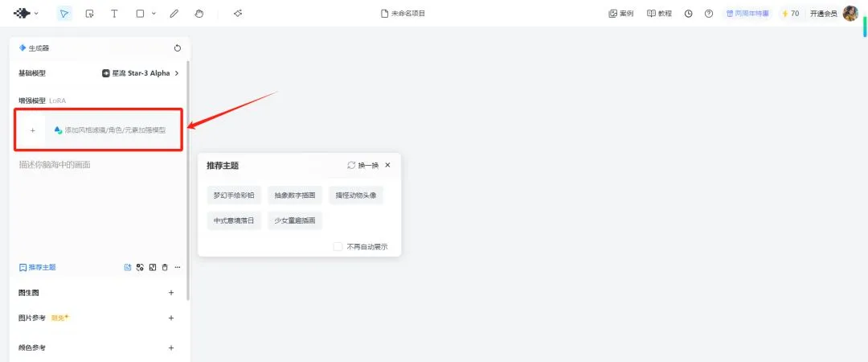Open the history clock icon
Viewport: 868px width, 362px height.
pos(688,14)
